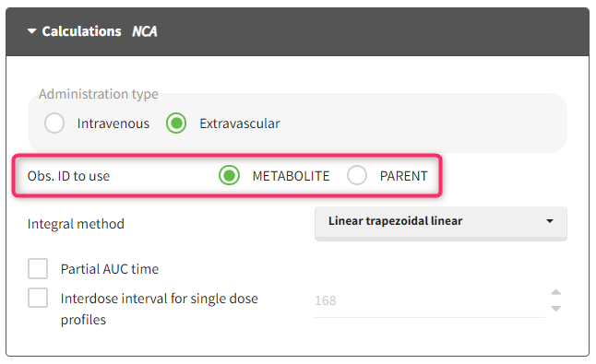Image resolution: width=596 pixels, height=364 pixels.
Task: Click the Partial AUC time label
Action: point(110,269)
